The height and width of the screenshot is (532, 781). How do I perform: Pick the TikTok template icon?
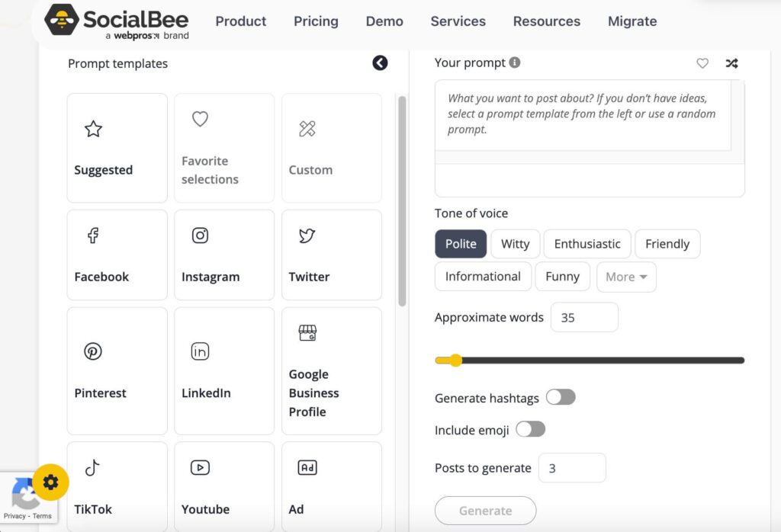pos(93,467)
